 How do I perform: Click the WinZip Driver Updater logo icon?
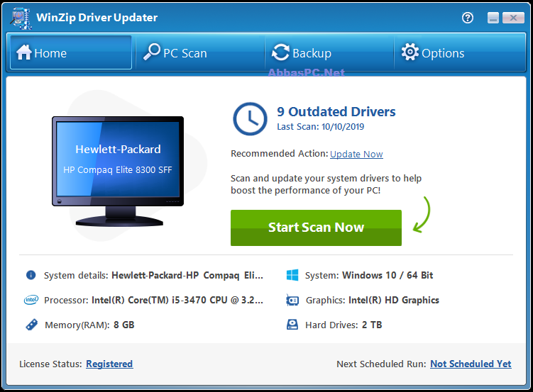(21, 18)
